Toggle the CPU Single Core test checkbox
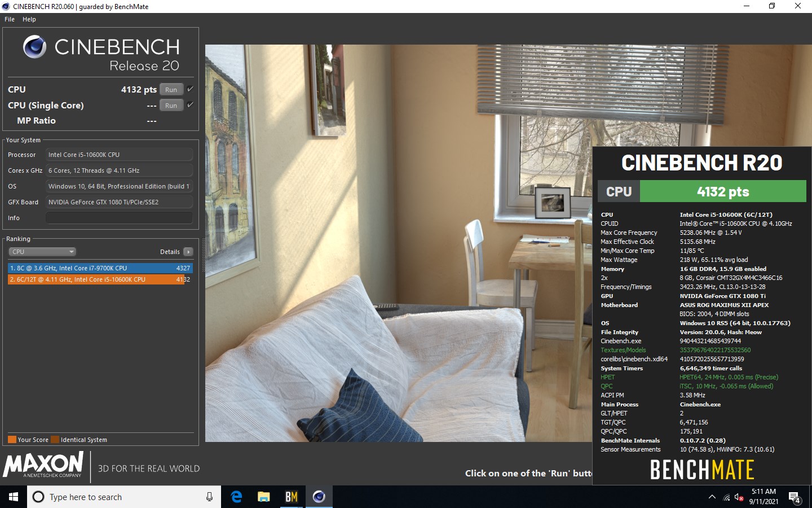 (x=190, y=105)
